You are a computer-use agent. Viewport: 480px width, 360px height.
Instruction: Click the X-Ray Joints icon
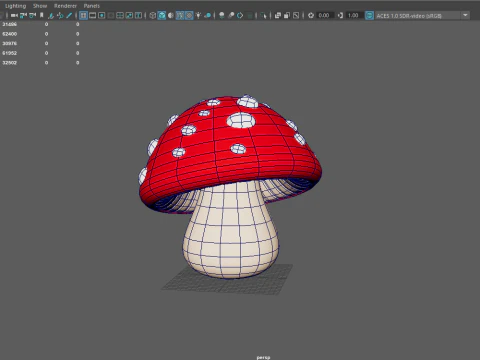click(296, 15)
